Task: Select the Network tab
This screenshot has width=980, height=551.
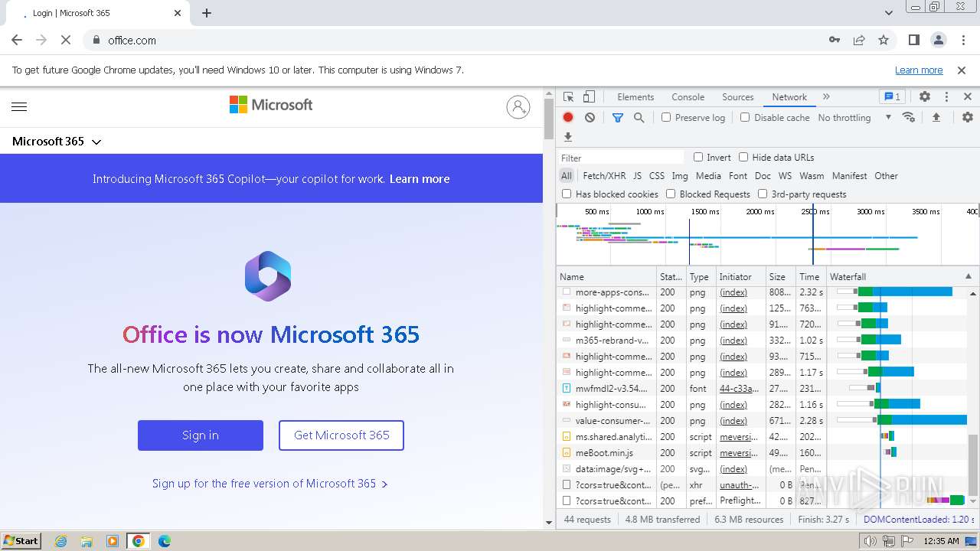Action: (x=789, y=97)
